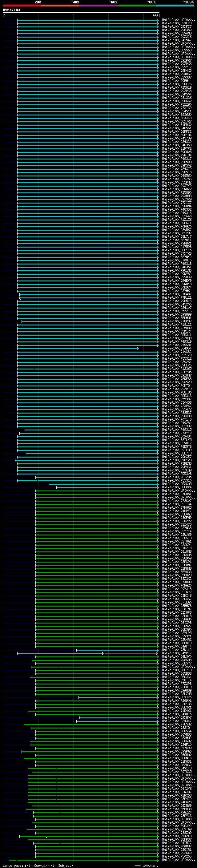
Task: Select the UniRef100_P26901 label
Action: pos(176,700)
